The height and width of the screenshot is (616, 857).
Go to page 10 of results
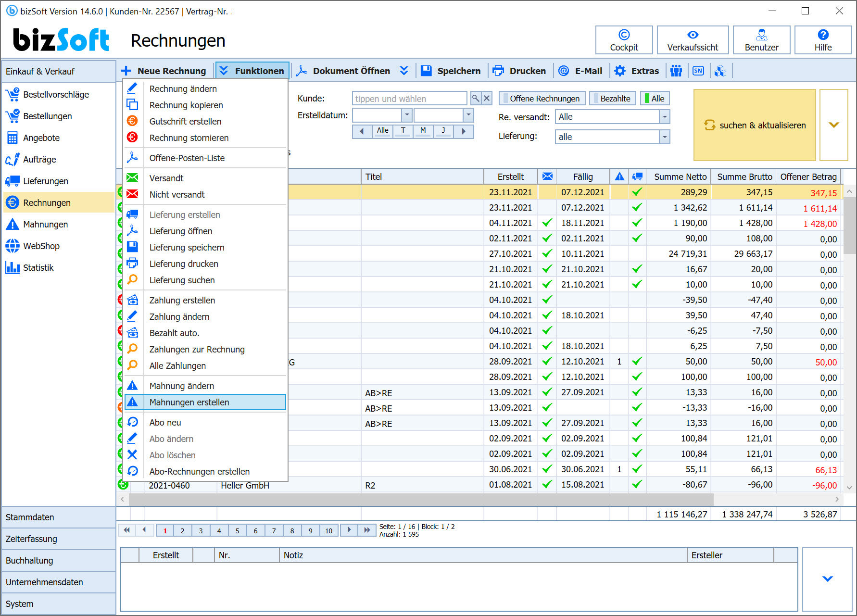(329, 531)
